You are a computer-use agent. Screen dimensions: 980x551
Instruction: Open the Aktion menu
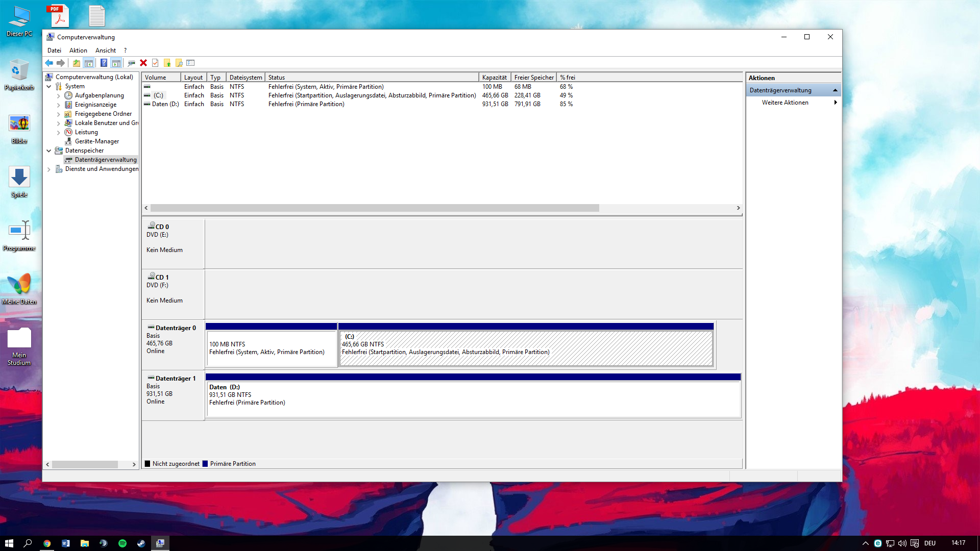pos(78,51)
